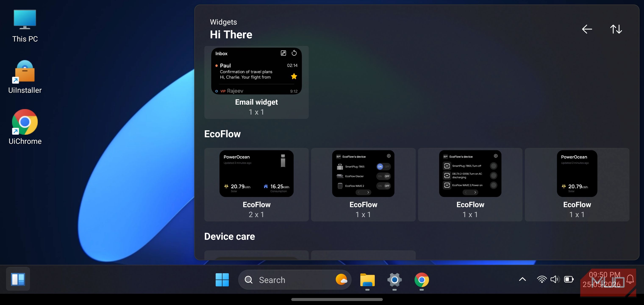Trigger DELTA 2-0058 AC discharging round button
Screen dimensions: 644x305
pyautogui.click(x=494, y=176)
